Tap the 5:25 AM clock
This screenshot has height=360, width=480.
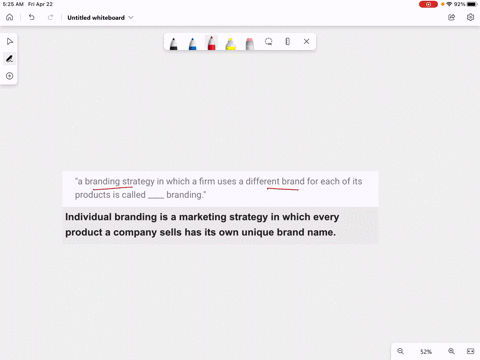[13, 4]
